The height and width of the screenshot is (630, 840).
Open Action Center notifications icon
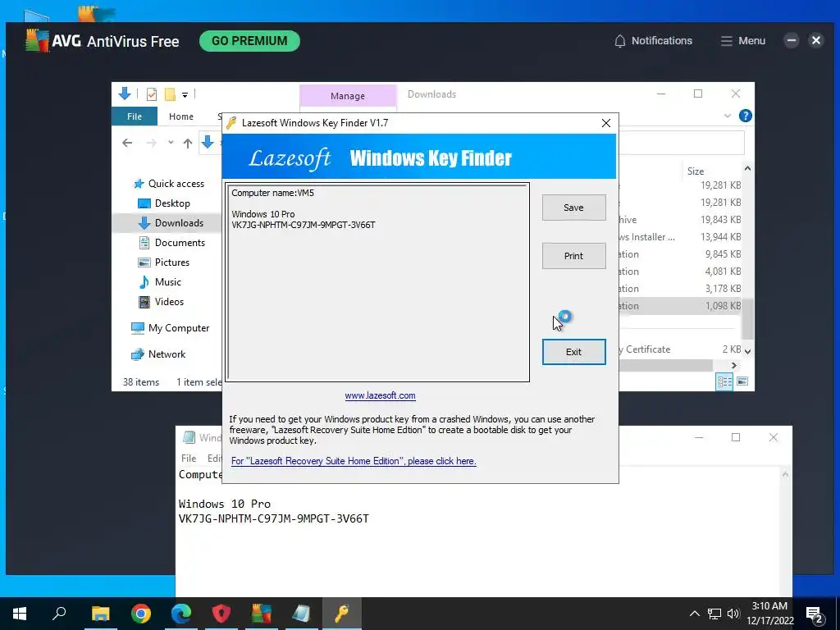coord(815,614)
